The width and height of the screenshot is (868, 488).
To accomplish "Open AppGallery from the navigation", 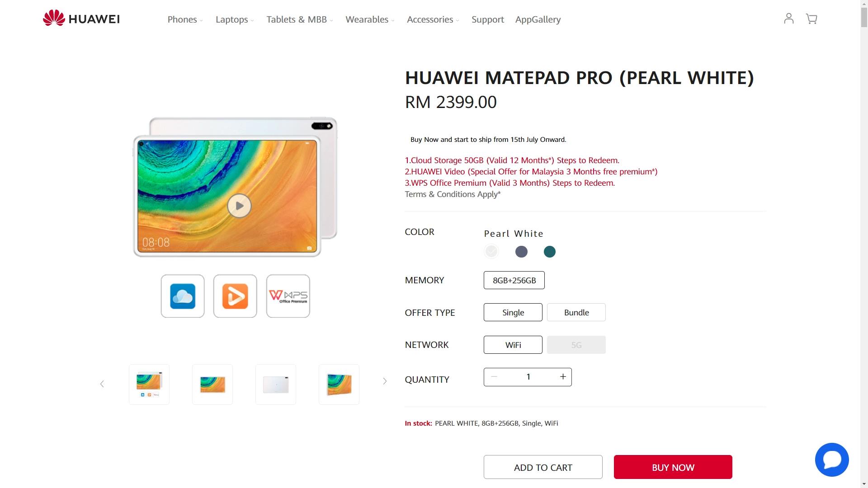I will [538, 19].
